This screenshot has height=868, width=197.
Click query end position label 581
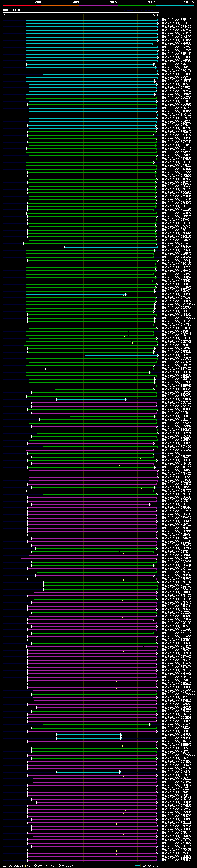(x=155, y=15)
